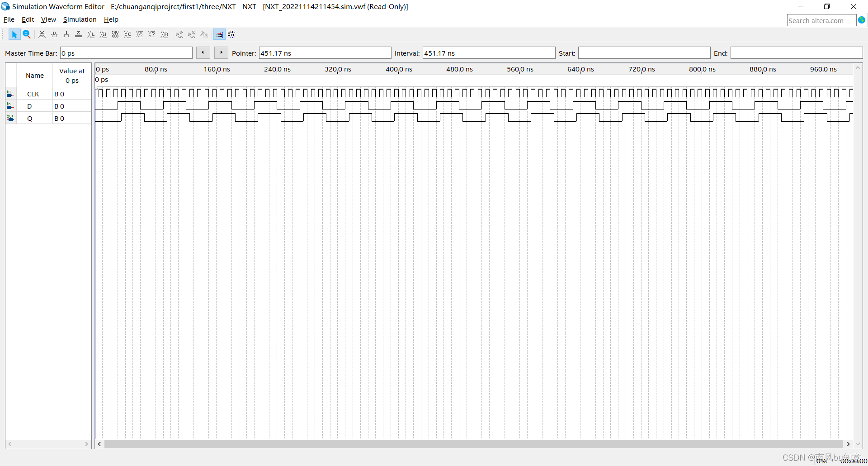Toggle Snap to Grid button

[219, 34]
